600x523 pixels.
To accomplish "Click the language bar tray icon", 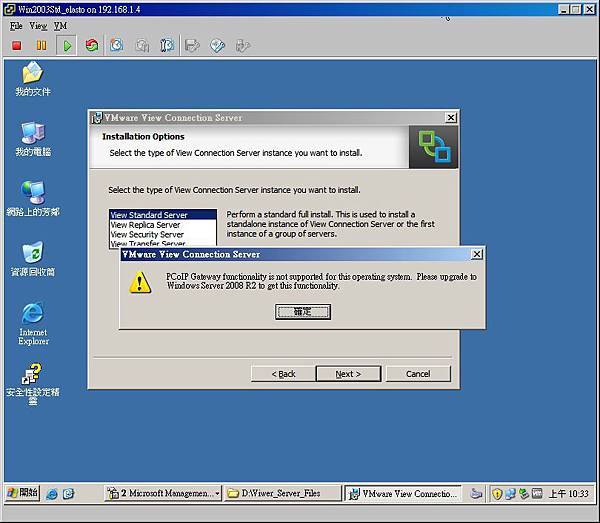I will [476, 494].
